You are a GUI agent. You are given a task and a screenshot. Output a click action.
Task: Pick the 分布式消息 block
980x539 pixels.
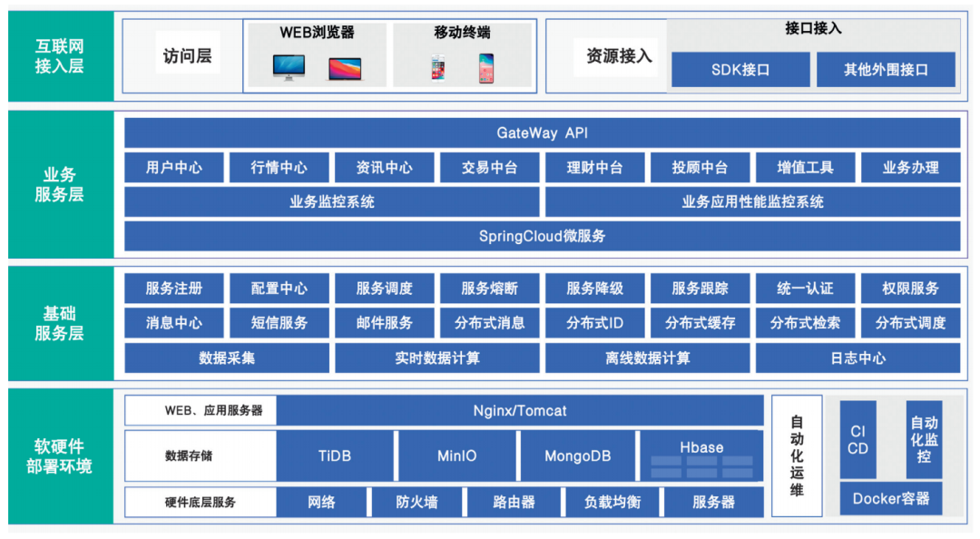click(x=489, y=323)
